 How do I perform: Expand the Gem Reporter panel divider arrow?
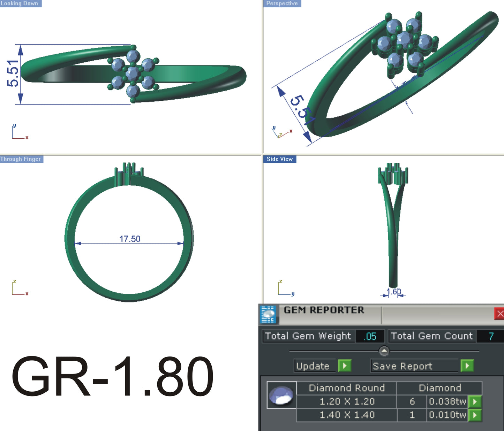384,351
